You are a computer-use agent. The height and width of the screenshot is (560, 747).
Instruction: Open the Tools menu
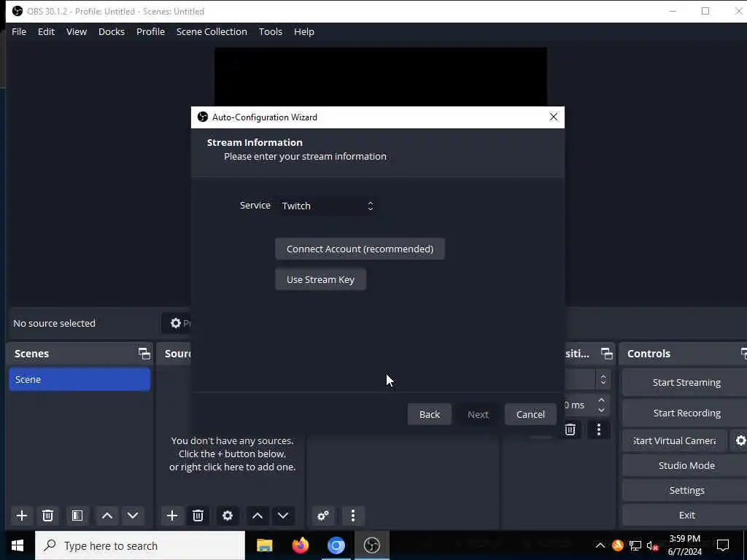click(270, 31)
